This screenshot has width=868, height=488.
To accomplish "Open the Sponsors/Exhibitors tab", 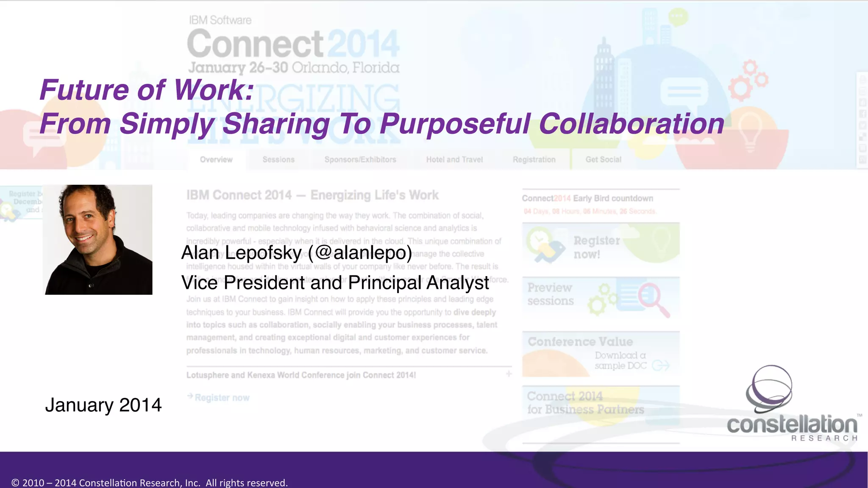I will [x=360, y=160].
